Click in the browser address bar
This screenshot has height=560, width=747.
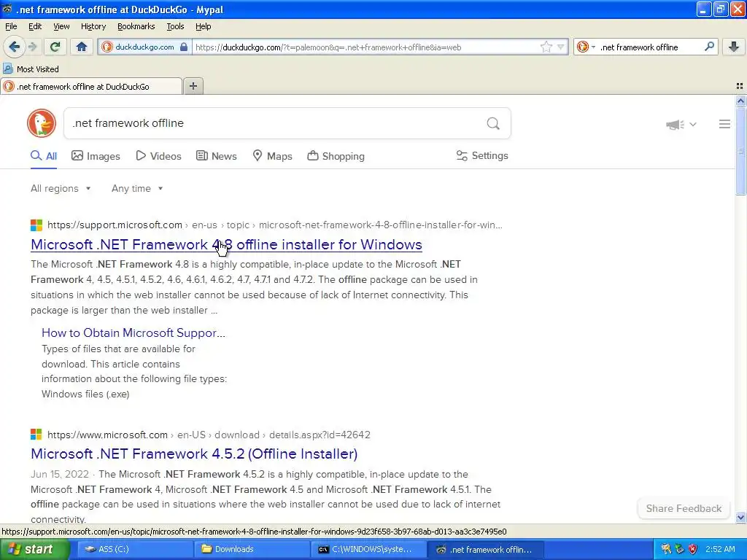point(365,47)
